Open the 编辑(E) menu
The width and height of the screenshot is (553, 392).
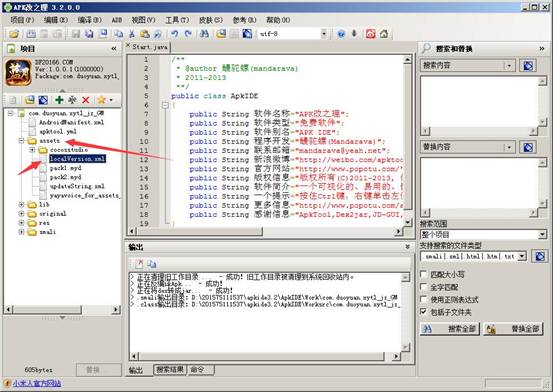pos(55,20)
